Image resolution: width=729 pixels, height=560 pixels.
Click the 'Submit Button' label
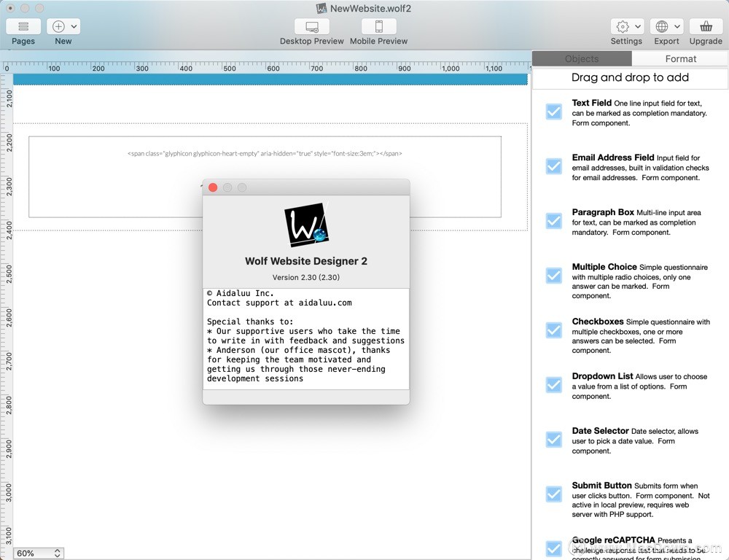(601, 485)
